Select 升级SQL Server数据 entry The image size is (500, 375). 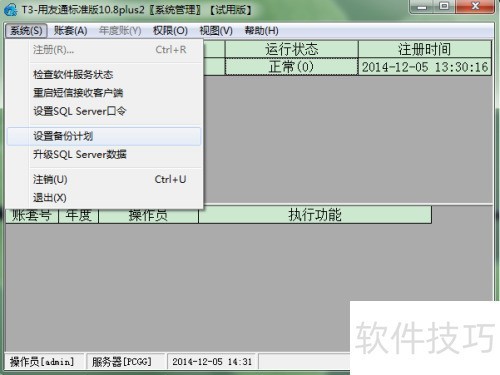click(x=104, y=154)
